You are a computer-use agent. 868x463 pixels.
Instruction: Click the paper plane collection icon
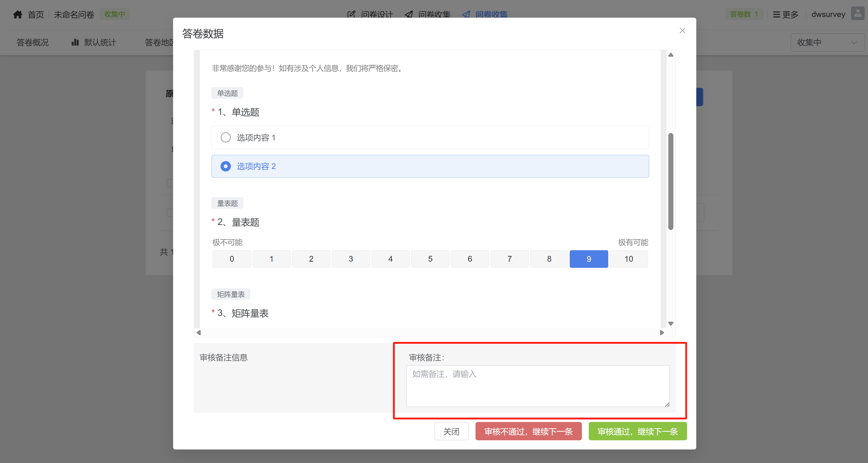(409, 14)
